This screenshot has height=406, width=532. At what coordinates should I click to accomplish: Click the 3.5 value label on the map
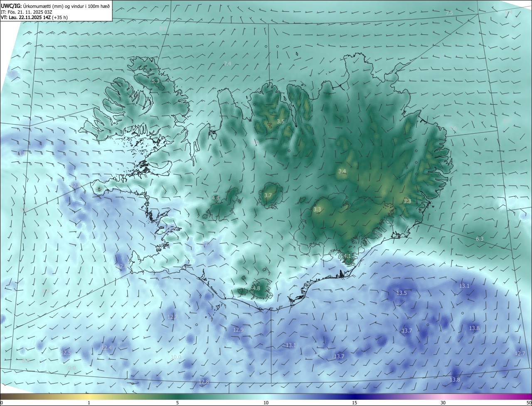coord(281,122)
